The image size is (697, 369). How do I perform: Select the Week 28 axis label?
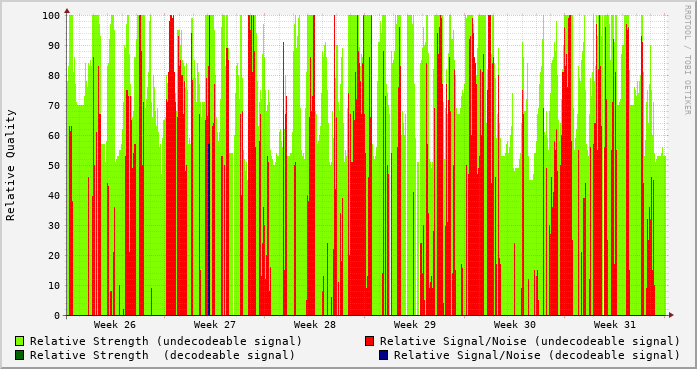315,325
